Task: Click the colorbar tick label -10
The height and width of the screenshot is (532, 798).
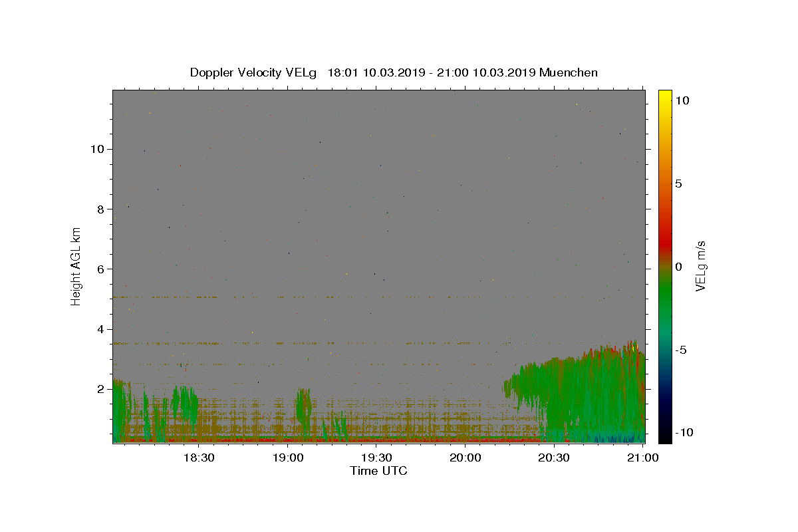Action: point(682,432)
